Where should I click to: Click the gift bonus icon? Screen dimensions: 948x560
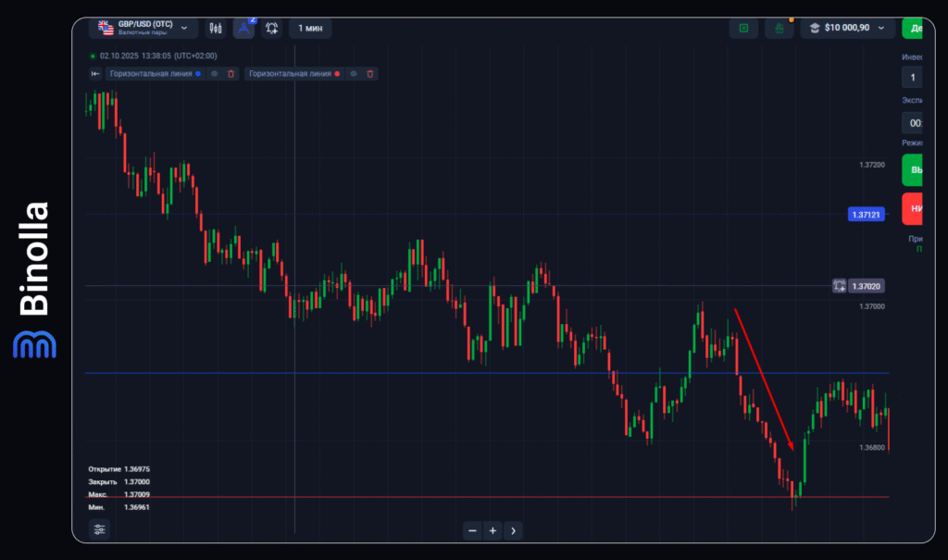pyautogui.click(x=780, y=29)
